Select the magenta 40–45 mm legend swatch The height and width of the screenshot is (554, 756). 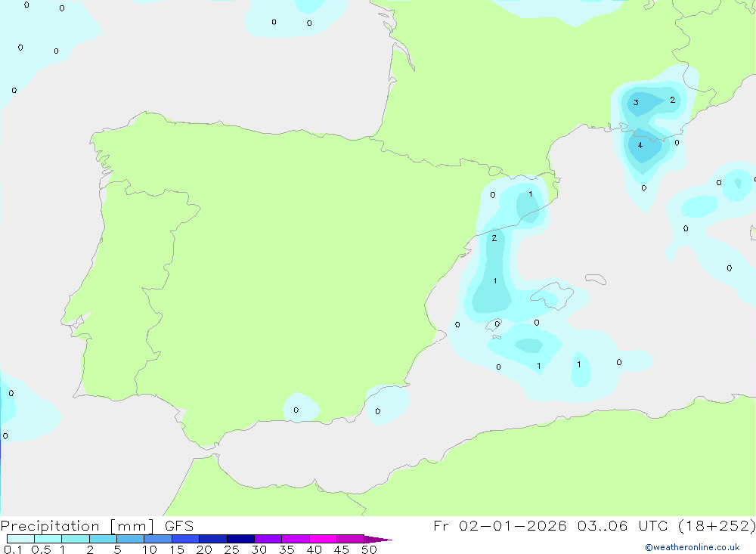pyautogui.click(x=323, y=539)
